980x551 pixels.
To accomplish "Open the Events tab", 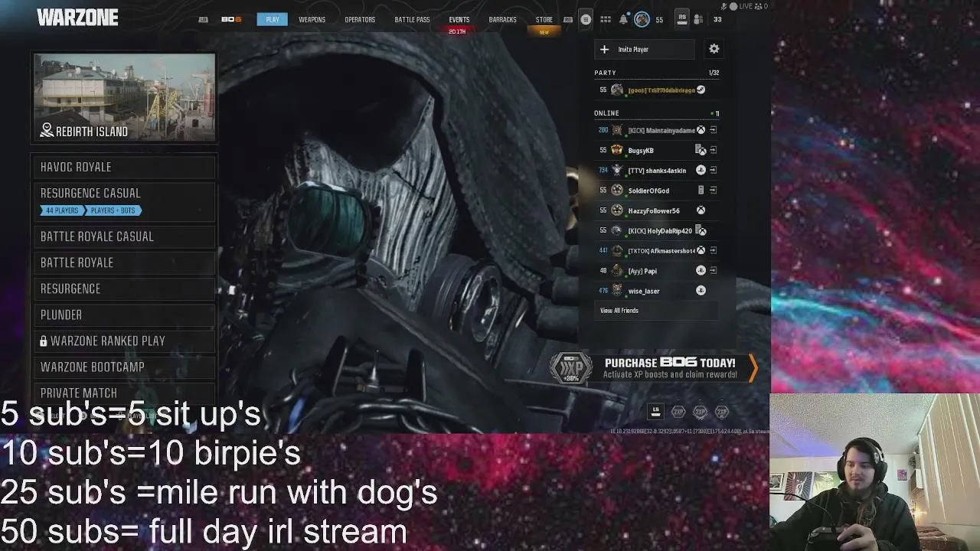I will click(x=459, y=19).
